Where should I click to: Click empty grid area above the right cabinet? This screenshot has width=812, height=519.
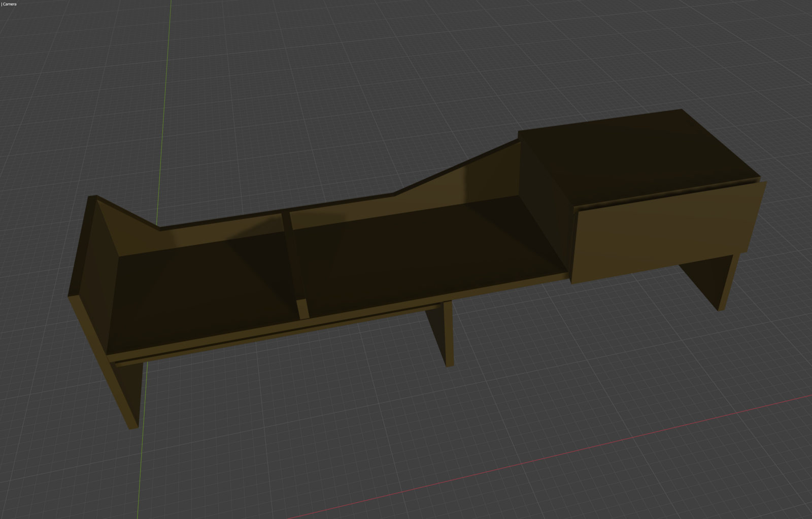(609, 61)
